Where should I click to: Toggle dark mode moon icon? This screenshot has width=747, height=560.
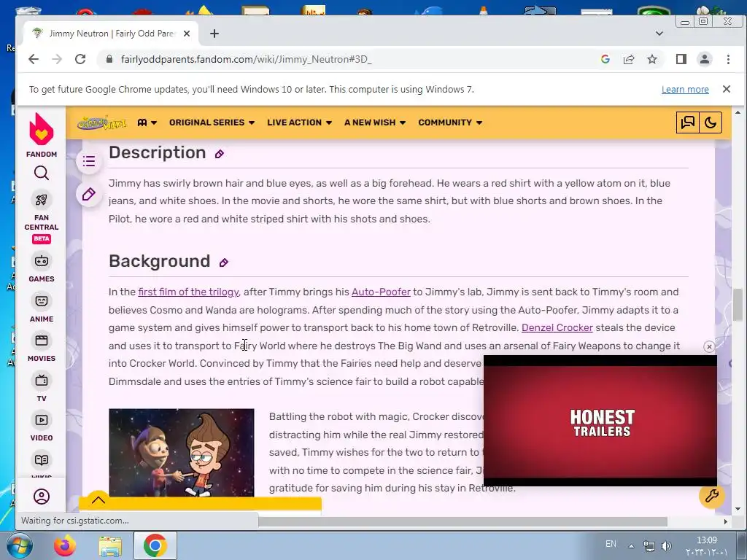711,122
